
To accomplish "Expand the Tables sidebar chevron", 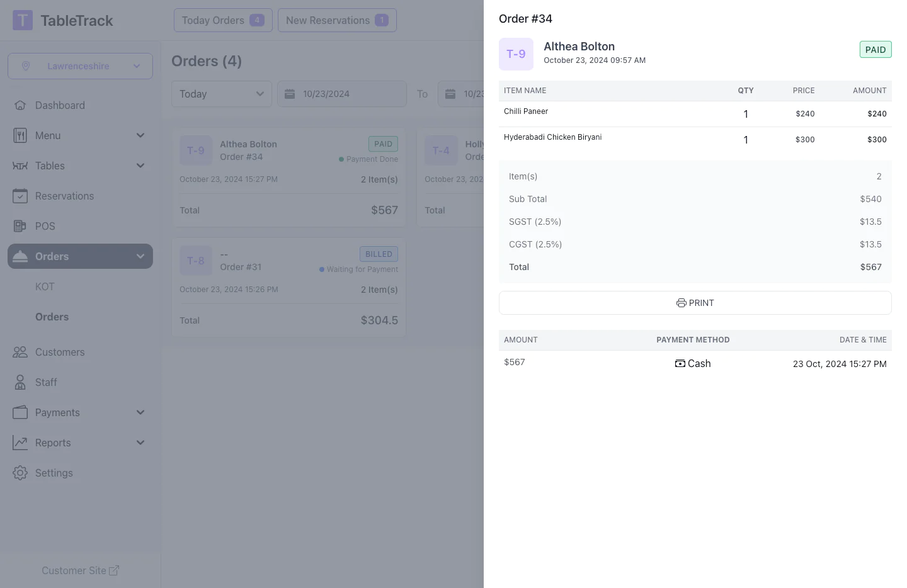I will tap(140, 166).
